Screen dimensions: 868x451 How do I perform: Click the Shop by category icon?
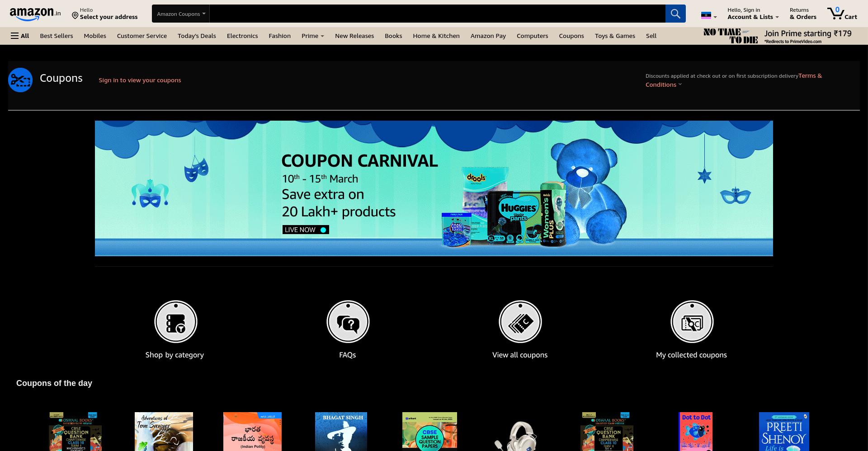(x=176, y=322)
